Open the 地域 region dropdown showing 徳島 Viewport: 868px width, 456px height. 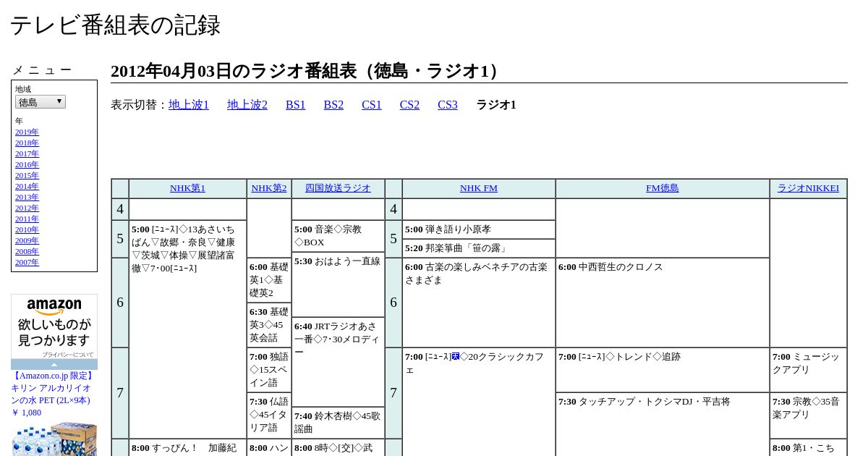pos(41,102)
